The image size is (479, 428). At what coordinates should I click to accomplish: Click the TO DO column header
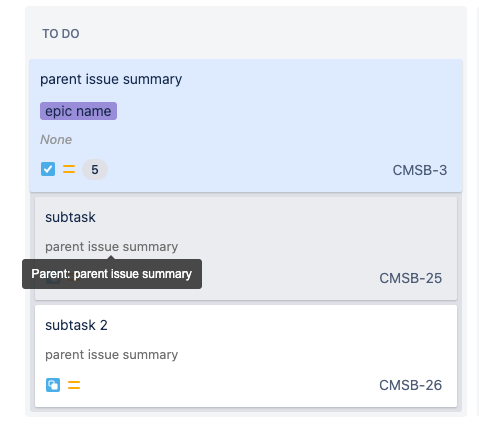coord(61,34)
